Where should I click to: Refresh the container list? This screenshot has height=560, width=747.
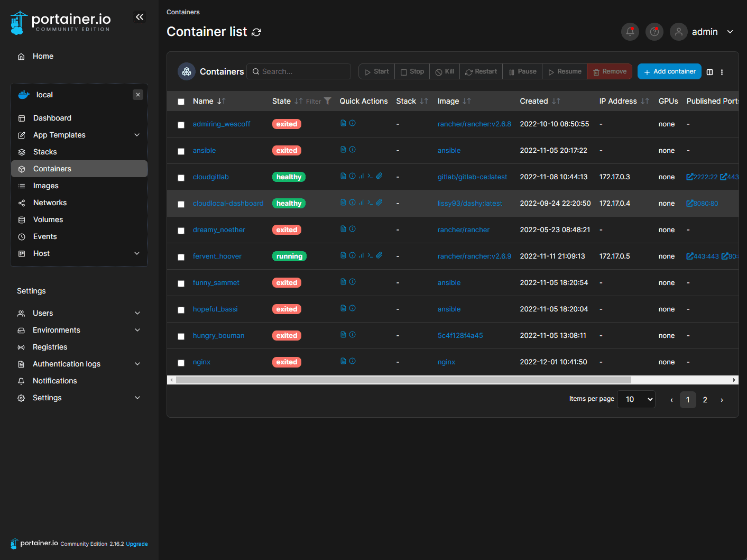(256, 32)
